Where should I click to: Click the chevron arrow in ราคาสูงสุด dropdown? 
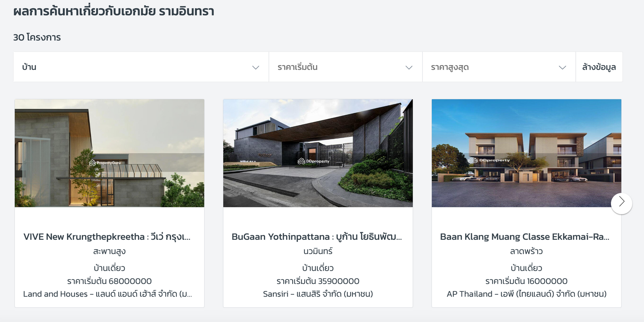563,67
